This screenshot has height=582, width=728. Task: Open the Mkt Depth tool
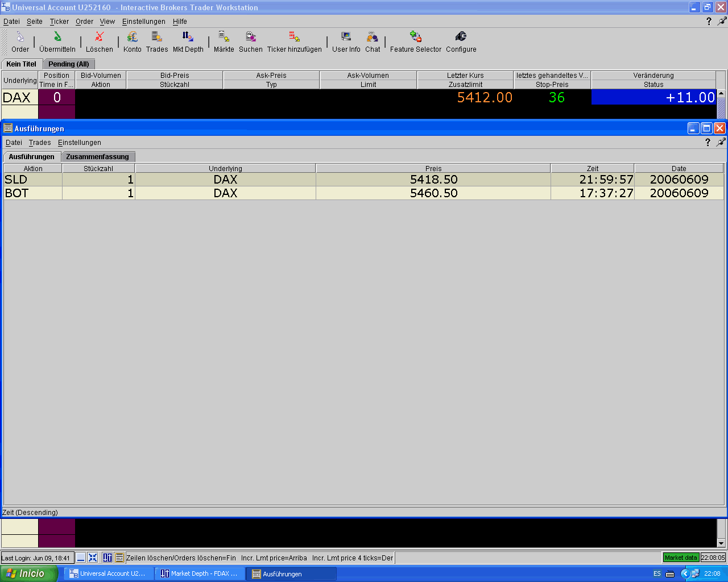pyautogui.click(x=188, y=42)
